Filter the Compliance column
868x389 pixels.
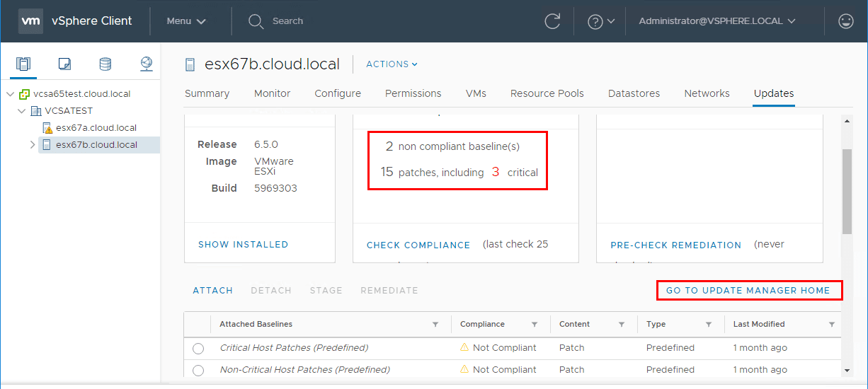point(535,325)
